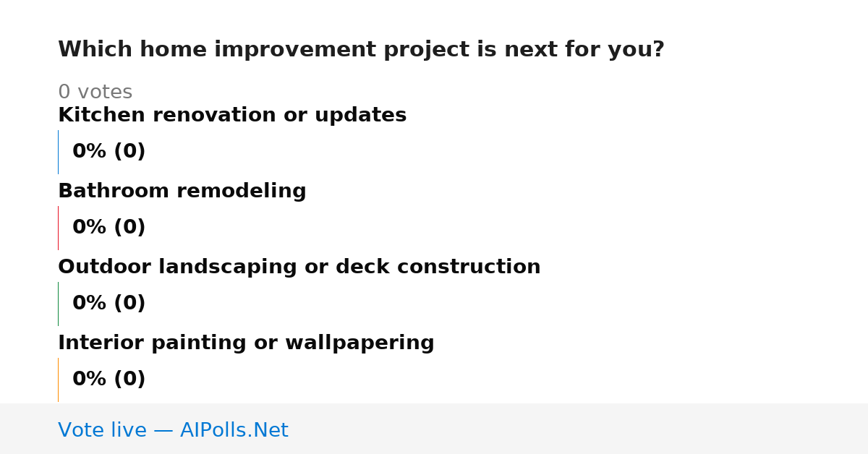
Task: Select Outdoor landscaping or deck construction option
Action: coord(299,267)
